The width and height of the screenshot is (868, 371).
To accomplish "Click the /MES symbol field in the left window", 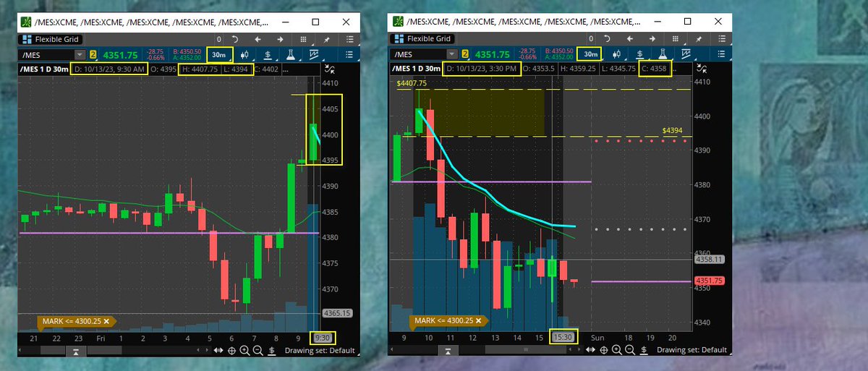I will [x=46, y=54].
